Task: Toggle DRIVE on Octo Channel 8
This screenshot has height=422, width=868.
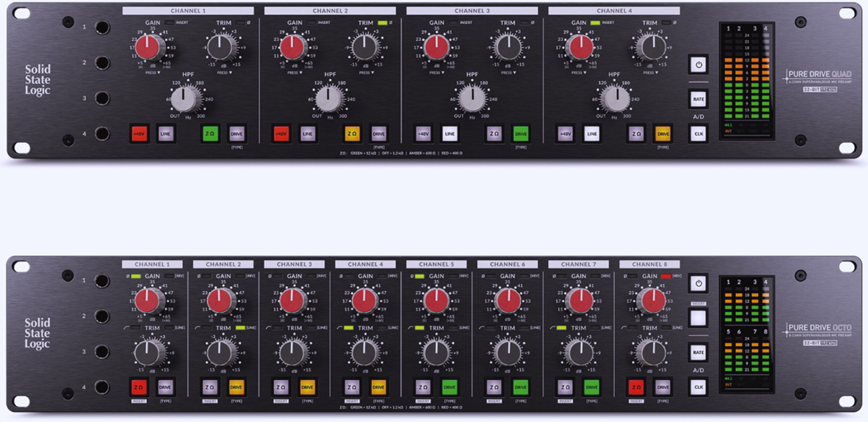Action: click(x=663, y=387)
